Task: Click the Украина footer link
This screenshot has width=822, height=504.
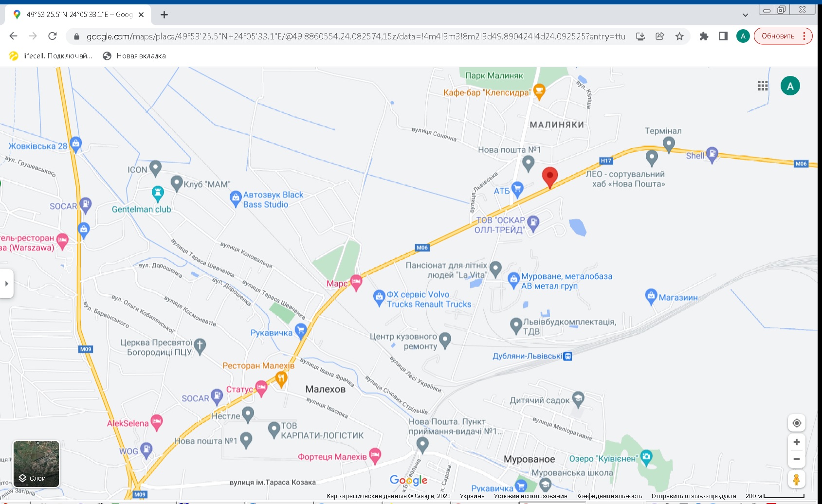Action: pos(472,496)
